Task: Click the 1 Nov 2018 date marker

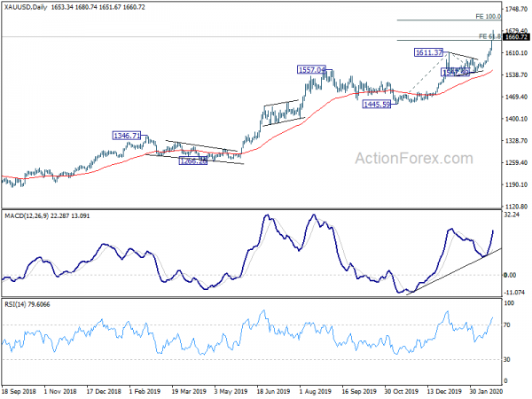Action: coord(60,391)
